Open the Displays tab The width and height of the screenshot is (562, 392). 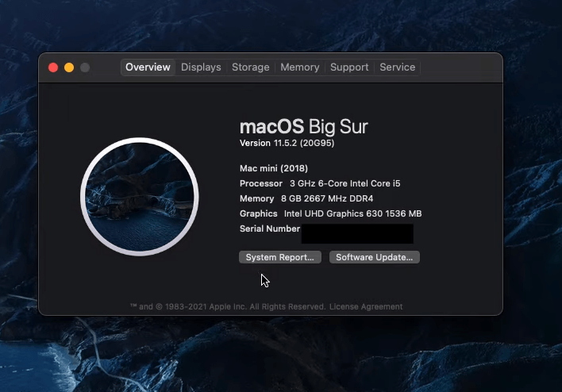[201, 67]
